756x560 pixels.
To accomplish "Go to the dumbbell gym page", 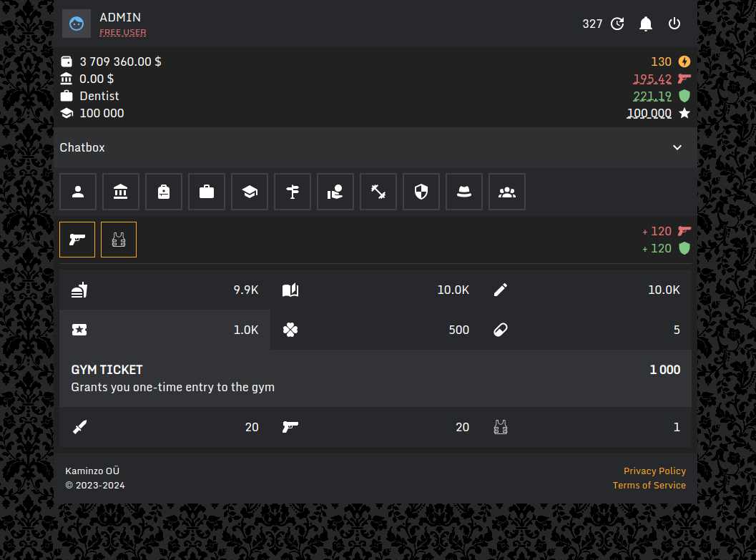I will [378, 192].
